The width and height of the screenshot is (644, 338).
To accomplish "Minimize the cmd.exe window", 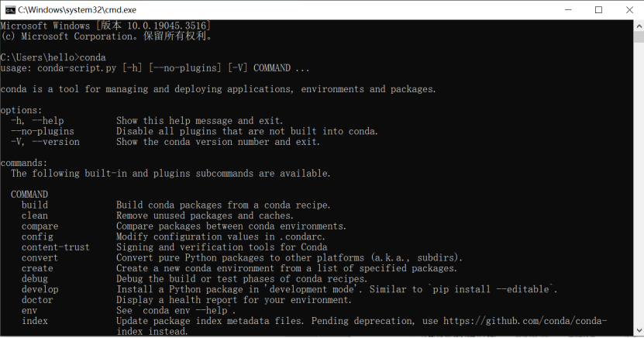I will pyautogui.click(x=568, y=10).
